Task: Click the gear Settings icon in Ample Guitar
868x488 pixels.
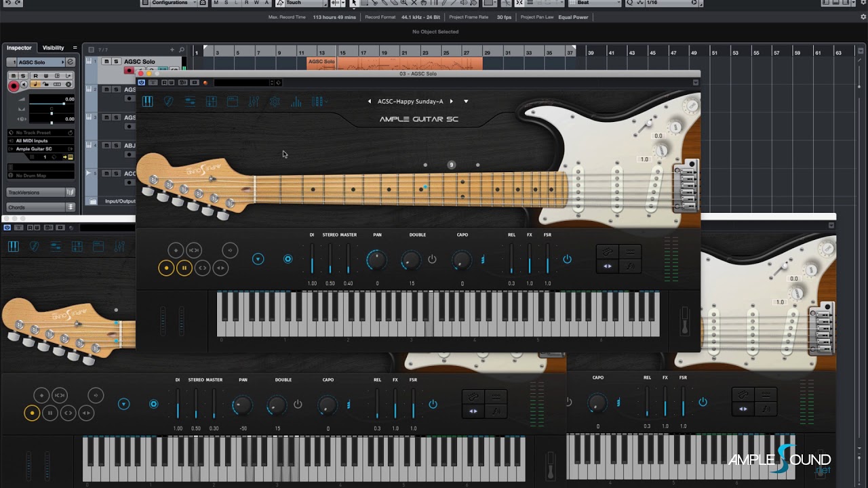Action: click(275, 102)
